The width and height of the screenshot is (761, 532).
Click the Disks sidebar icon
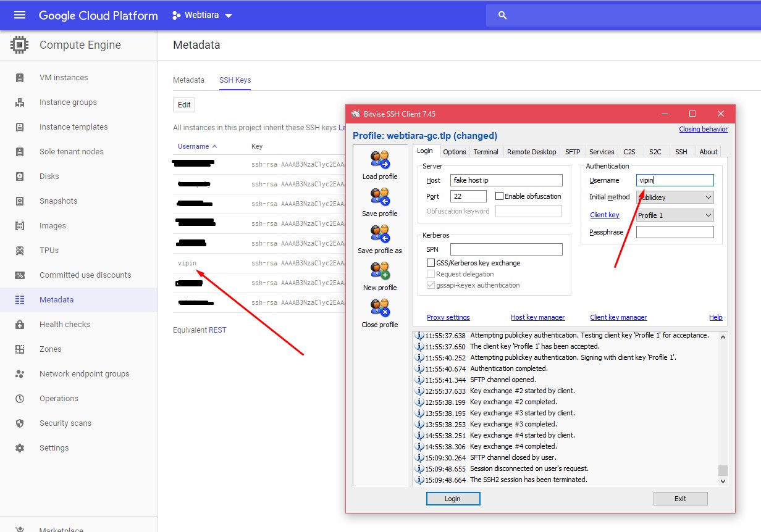point(20,177)
